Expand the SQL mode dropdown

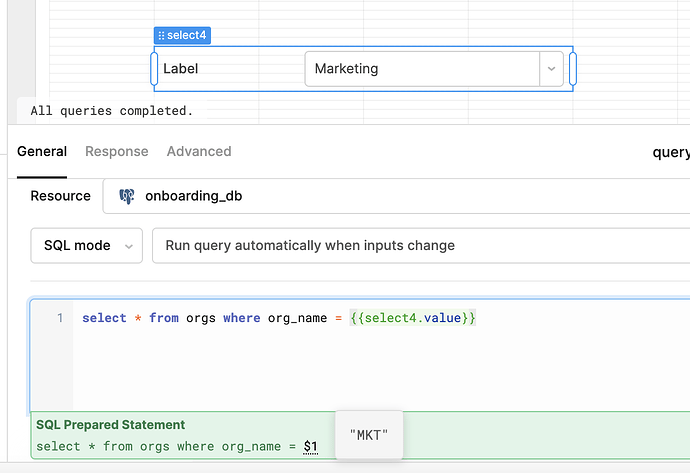coord(87,246)
